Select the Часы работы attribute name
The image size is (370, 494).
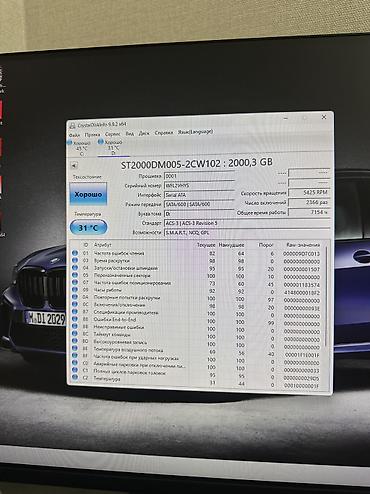point(107,290)
